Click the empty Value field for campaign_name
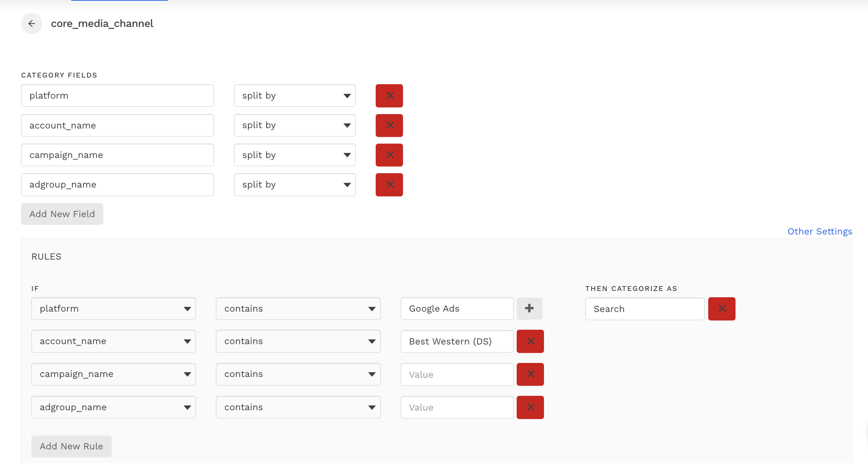This screenshot has width=868, height=463. [457, 374]
